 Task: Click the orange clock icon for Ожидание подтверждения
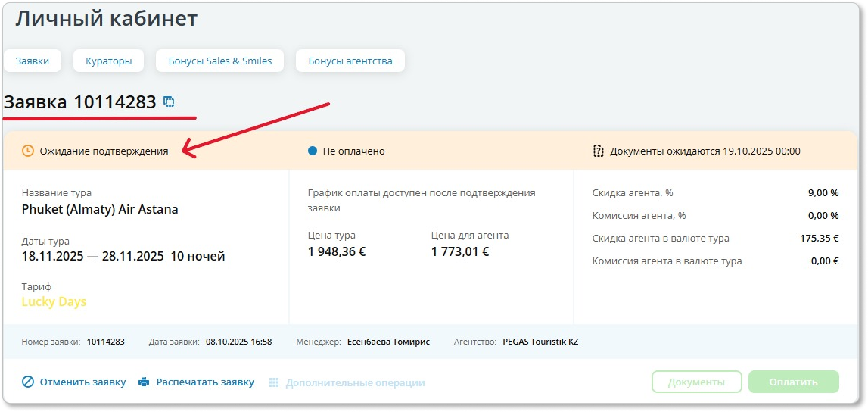pyautogui.click(x=28, y=151)
